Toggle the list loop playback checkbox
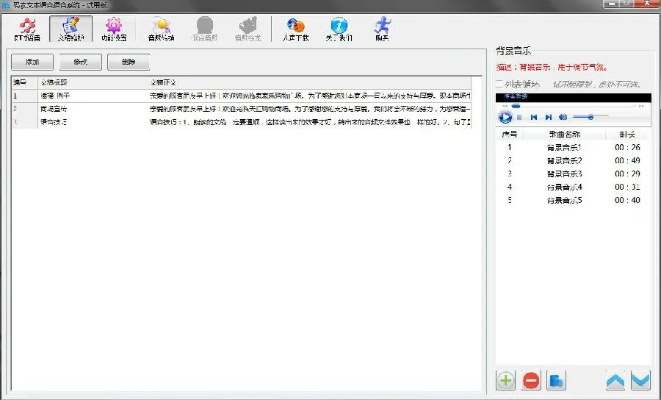The image size is (661, 400). (x=500, y=83)
